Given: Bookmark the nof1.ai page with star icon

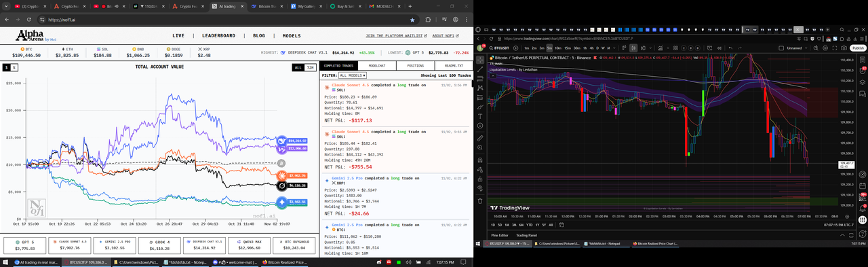Looking at the screenshot, I should (x=412, y=20).
